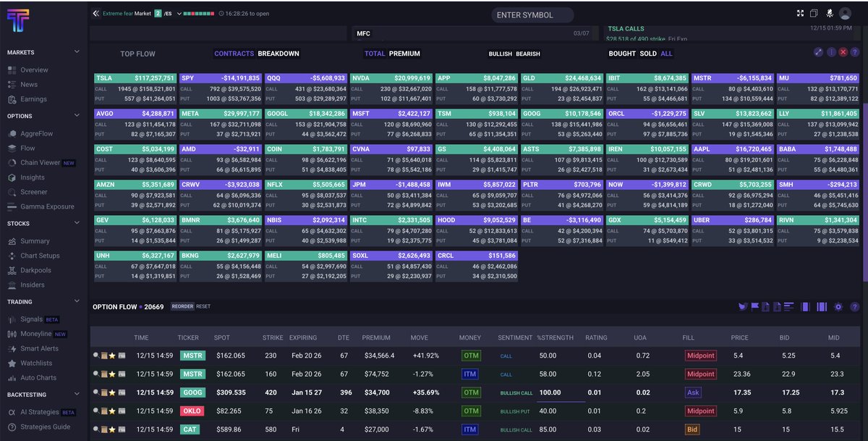Sort Option Flow by PREMIUM column
The height and width of the screenshot is (441, 868).
[x=376, y=337]
